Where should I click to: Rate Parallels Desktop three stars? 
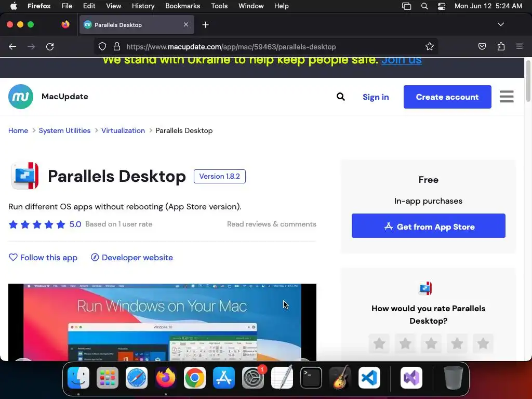click(431, 343)
